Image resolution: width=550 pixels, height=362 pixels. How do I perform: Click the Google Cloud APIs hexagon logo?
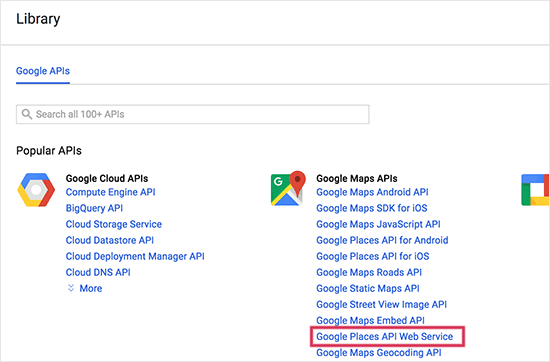coord(36,190)
